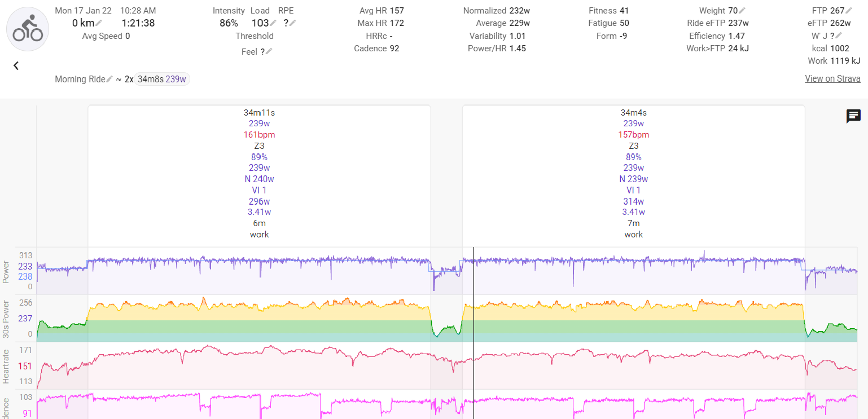Select the first work interval 34m11s box
Viewport: 868px width, 419px height.
pyautogui.click(x=259, y=173)
